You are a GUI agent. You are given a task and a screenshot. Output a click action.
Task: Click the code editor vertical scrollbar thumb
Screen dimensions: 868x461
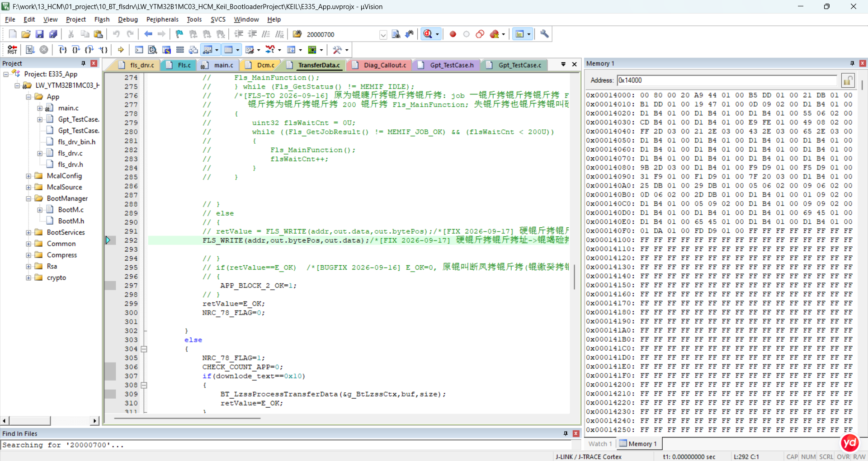(x=574, y=277)
